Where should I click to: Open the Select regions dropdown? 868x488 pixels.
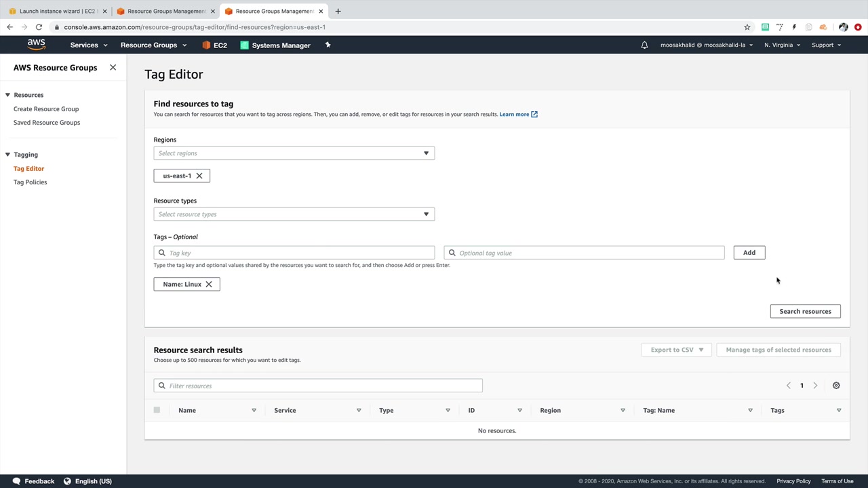294,153
